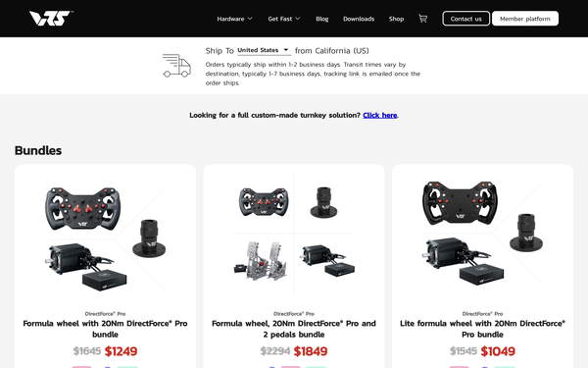Click the $1049 sale price

pos(498,351)
